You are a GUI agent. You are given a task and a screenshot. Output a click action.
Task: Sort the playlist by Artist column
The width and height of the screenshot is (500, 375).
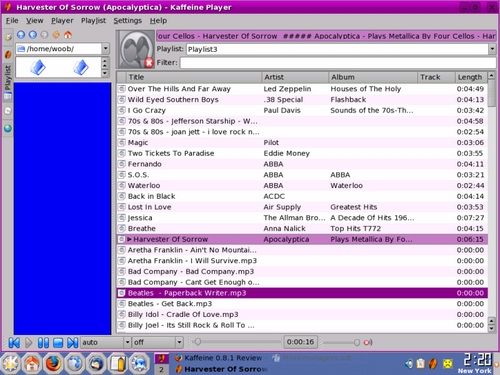(x=295, y=77)
